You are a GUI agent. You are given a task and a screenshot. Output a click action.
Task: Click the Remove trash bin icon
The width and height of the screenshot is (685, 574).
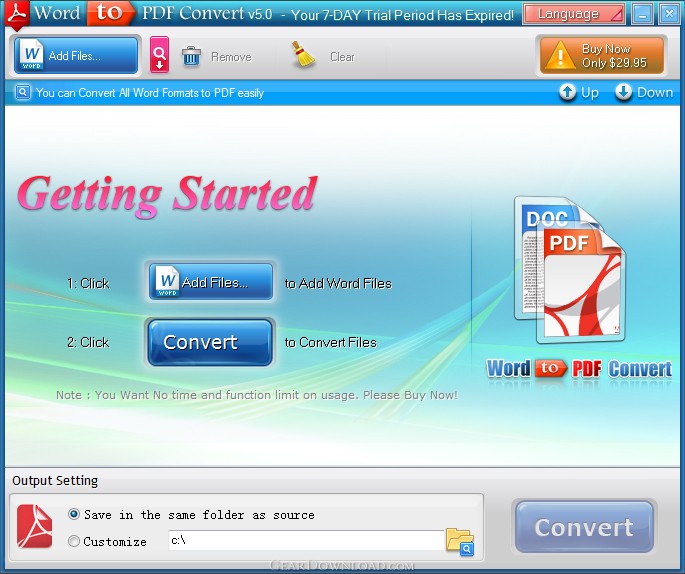[191, 56]
